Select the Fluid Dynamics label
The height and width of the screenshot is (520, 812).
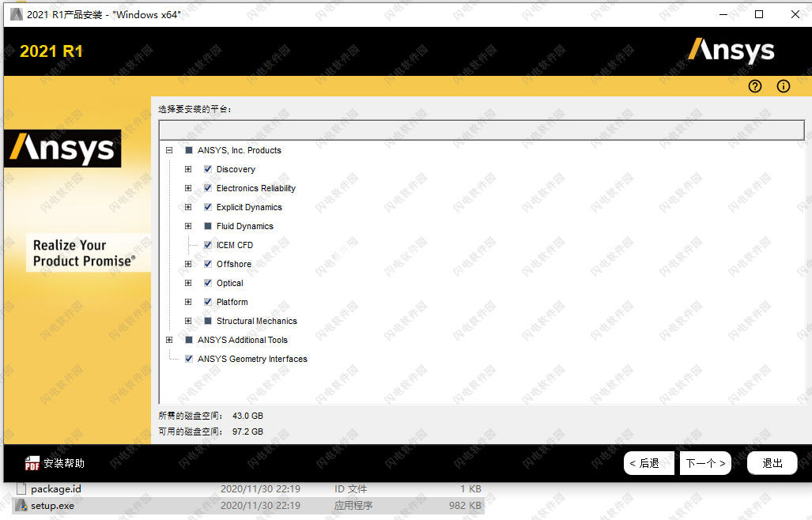[x=245, y=226]
